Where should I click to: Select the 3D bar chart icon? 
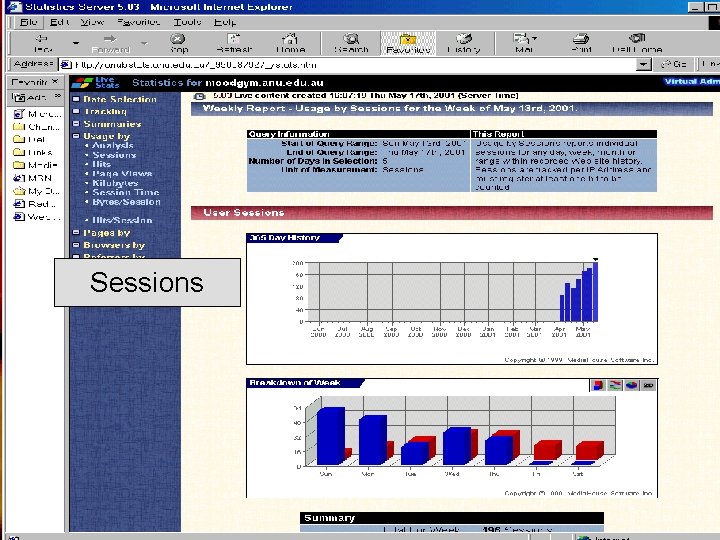(x=598, y=385)
